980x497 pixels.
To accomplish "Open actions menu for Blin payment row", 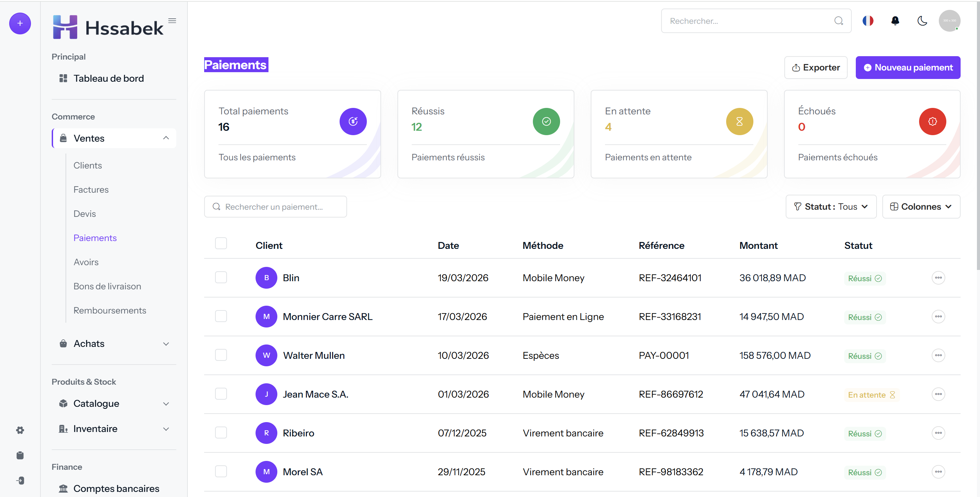I will coord(938,278).
